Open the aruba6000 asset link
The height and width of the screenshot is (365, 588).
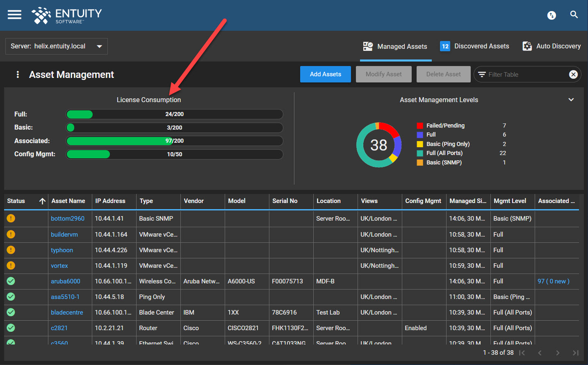point(66,281)
